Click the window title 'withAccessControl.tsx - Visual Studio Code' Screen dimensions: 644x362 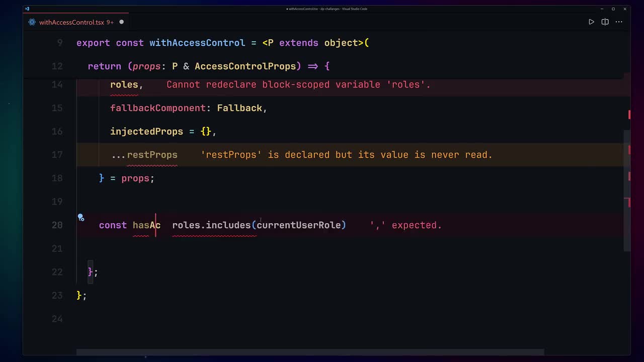(327, 9)
